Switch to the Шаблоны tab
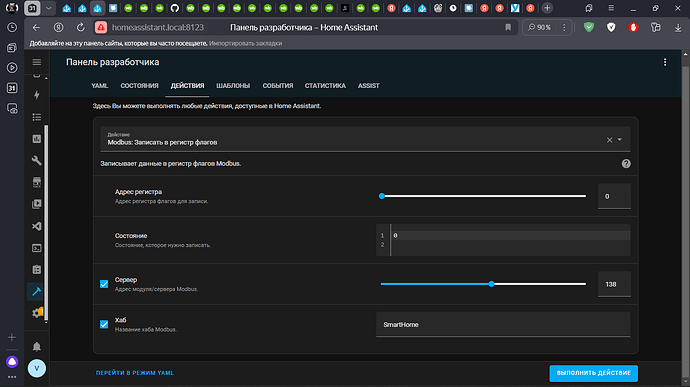Screen dimensions: 690x387 (x=233, y=86)
